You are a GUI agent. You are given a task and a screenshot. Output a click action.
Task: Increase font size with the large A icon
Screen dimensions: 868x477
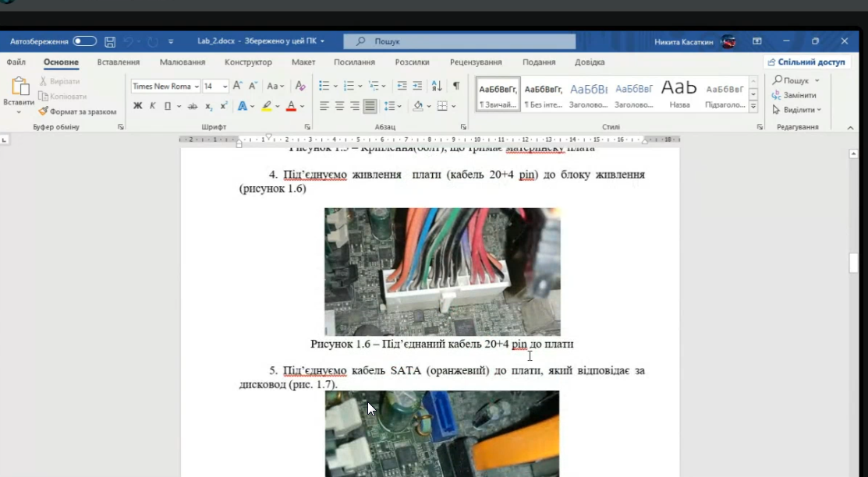click(238, 86)
